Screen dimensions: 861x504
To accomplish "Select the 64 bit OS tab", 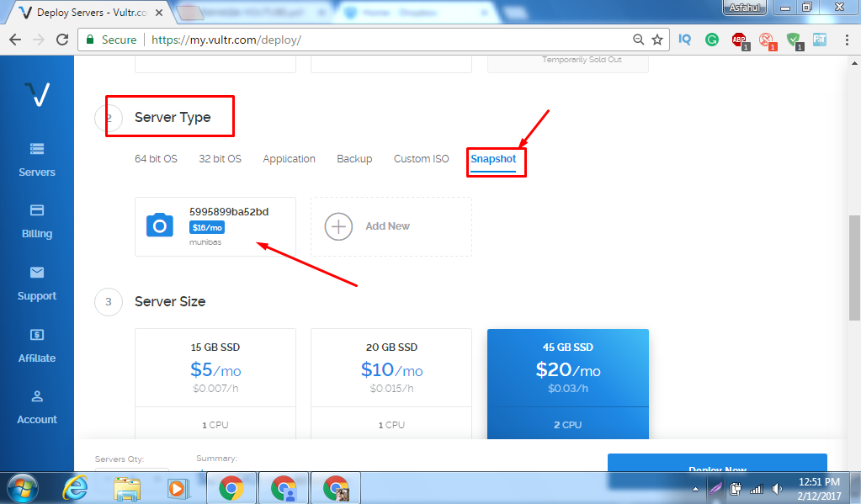I will [156, 159].
